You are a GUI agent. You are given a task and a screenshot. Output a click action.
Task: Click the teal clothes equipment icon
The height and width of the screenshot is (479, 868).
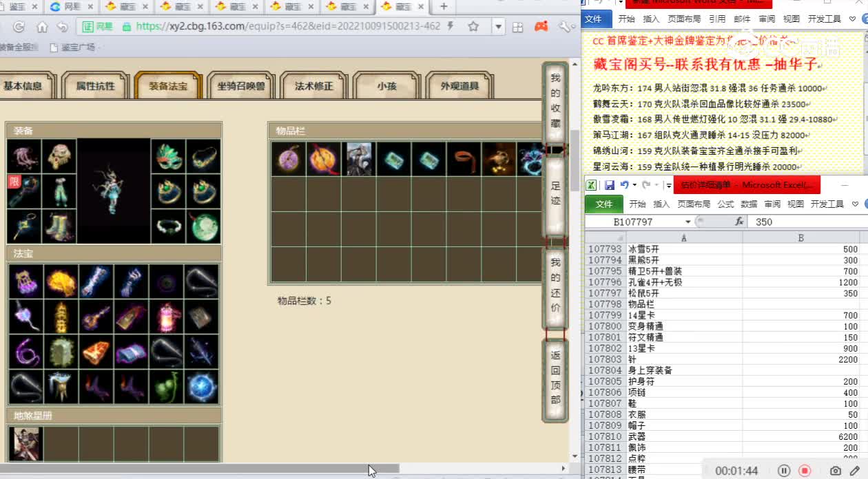(60, 191)
